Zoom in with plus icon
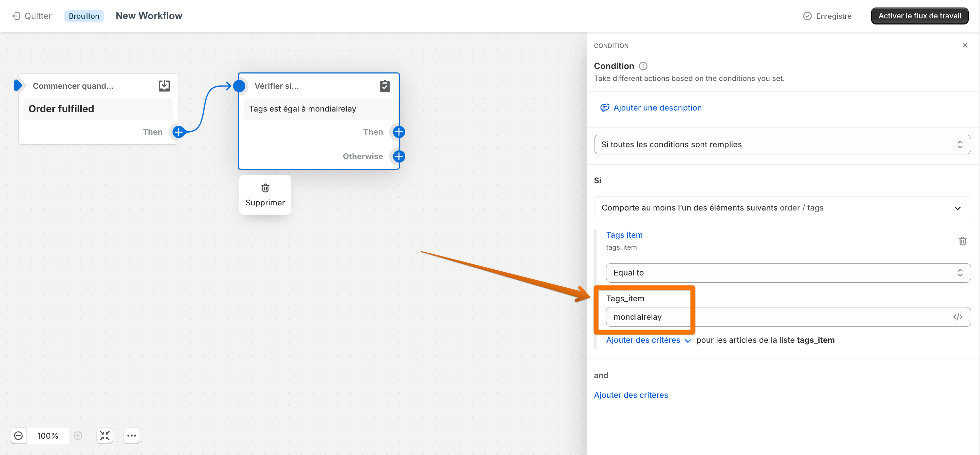This screenshot has height=455, width=980. (78, 436)
